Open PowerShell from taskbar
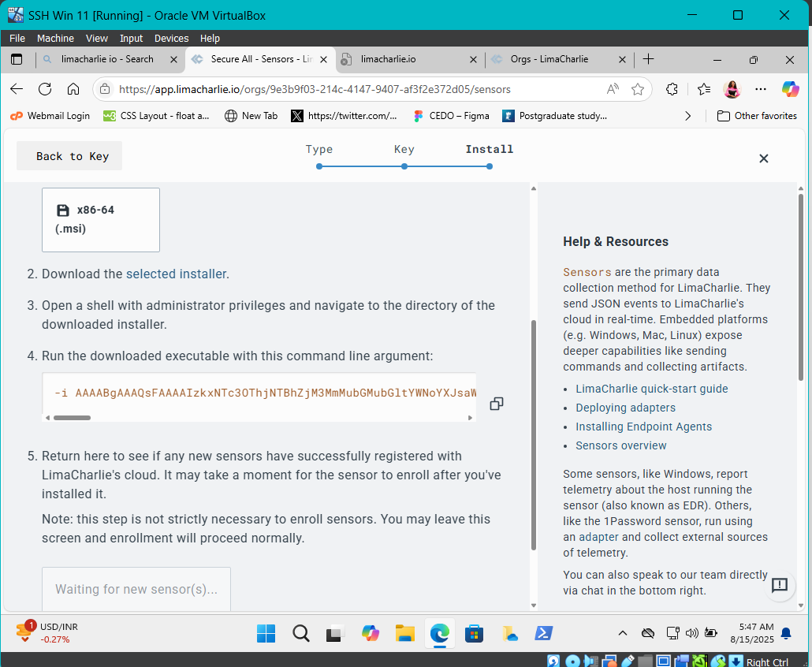Viewport: 812px width, 667px height. pos(543,633)
